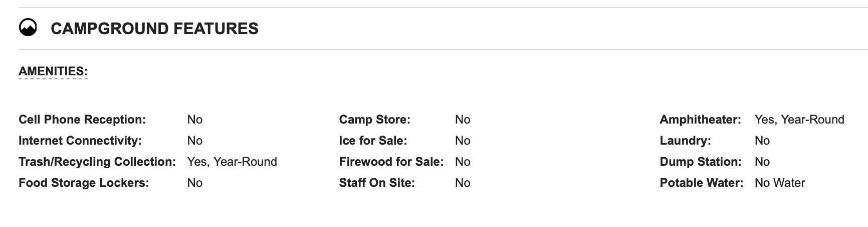Click the No Water value

click(780, 183)
